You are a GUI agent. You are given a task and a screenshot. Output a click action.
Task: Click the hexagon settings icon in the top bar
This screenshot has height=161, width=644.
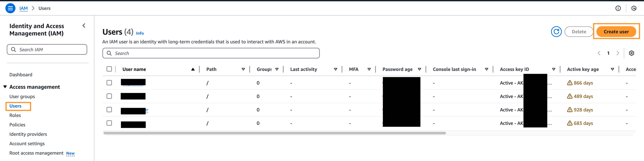coord(633,9)
